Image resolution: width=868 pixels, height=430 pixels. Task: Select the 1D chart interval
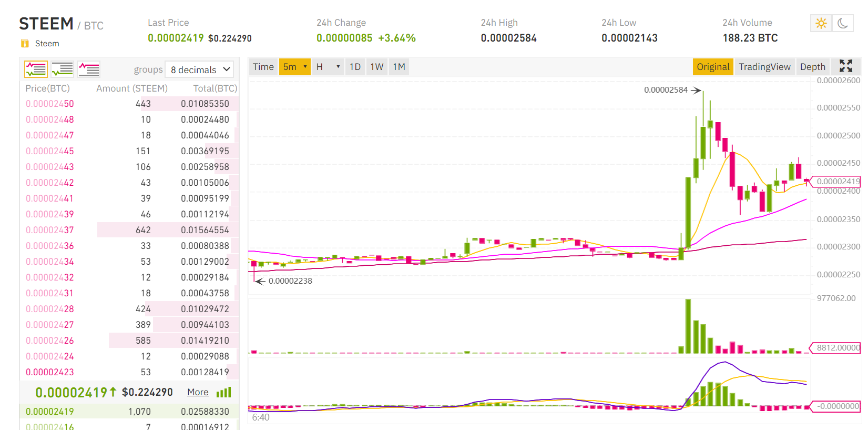coord(355,67)
